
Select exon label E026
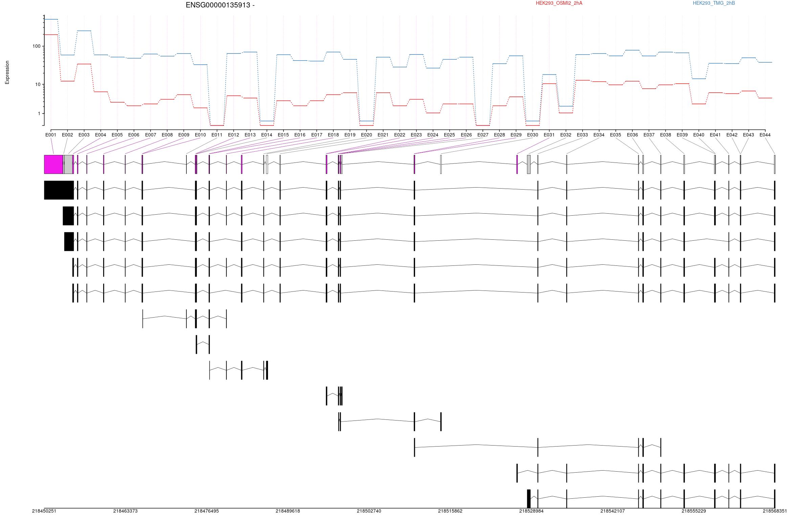point(466,135)
